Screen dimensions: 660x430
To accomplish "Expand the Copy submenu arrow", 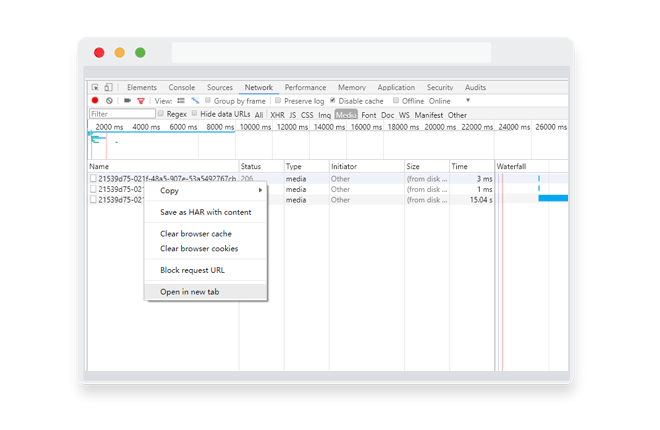I will (260, 190).
